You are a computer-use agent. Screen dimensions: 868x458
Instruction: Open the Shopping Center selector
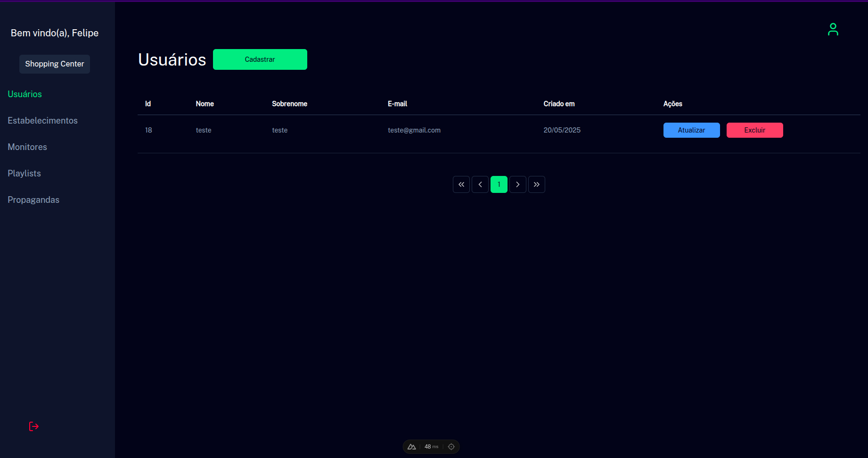point(55,64)
